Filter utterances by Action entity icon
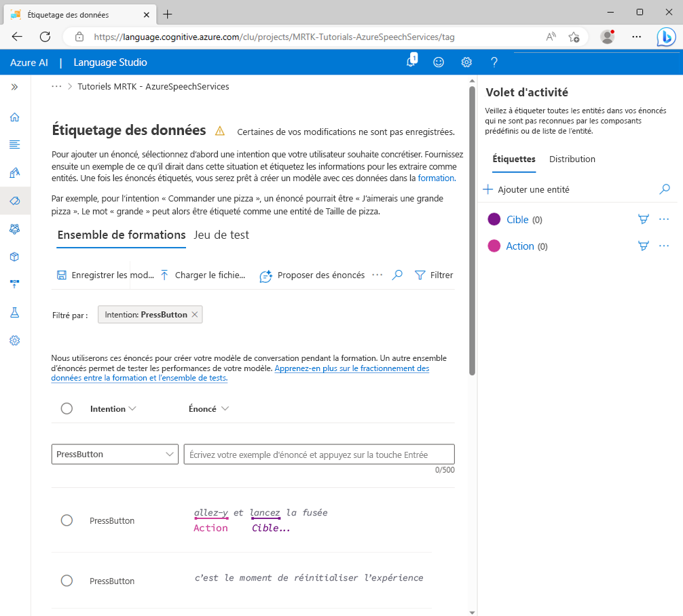683x616 pixels. (644, 246)
